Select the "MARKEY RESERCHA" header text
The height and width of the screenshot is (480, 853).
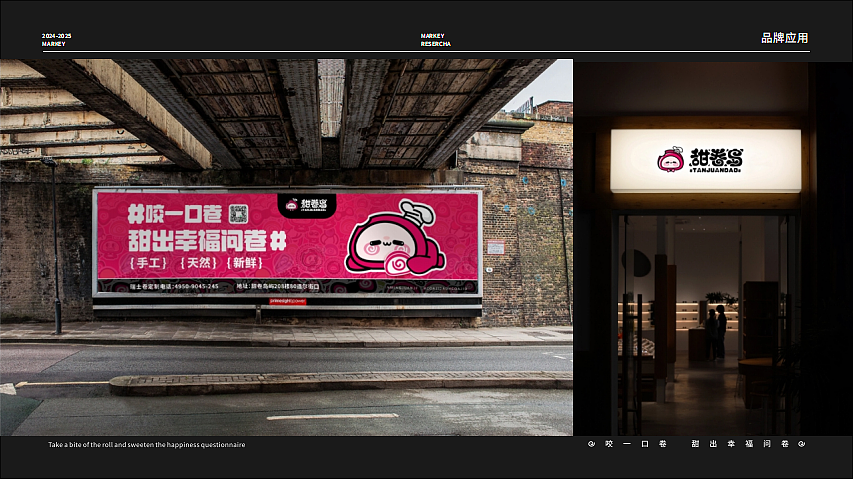[x=435, y=40]
